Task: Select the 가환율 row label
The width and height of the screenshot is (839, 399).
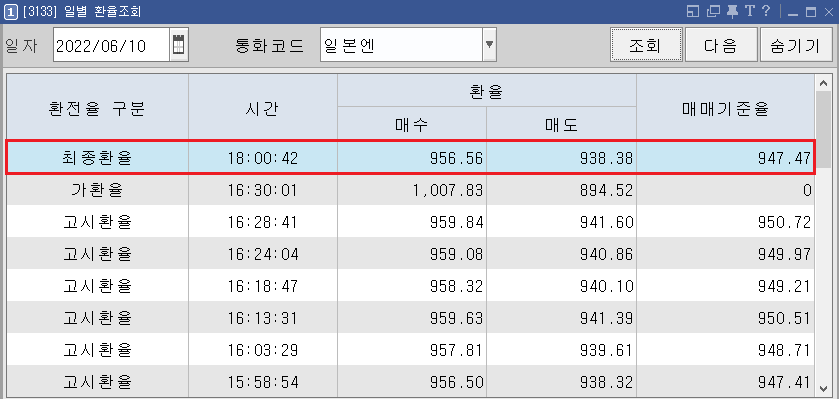Action: [x=97, y=190]
